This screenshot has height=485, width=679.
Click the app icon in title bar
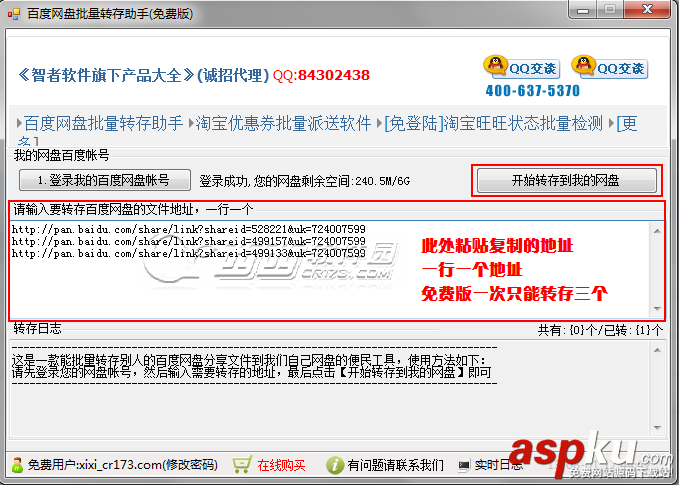click(x=14, y=14)
